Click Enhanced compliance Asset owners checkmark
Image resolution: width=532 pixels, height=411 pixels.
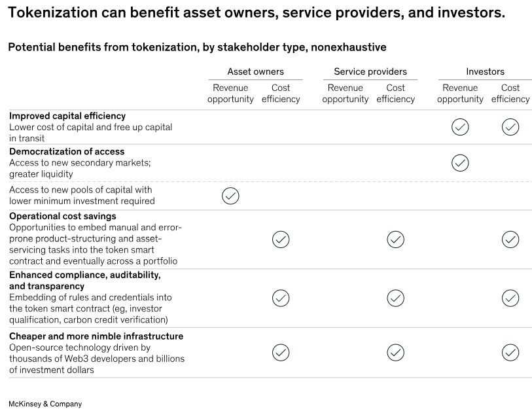click(281, 298)
